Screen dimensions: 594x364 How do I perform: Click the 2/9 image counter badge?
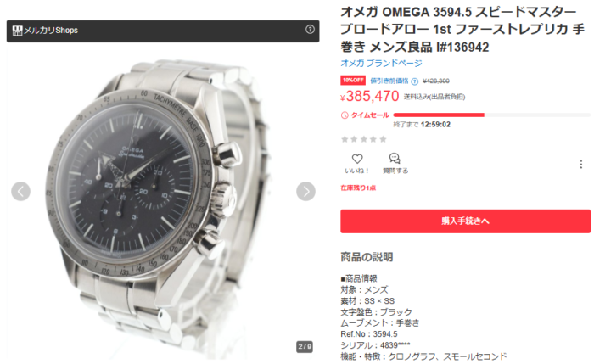click(x=305, y=346)
